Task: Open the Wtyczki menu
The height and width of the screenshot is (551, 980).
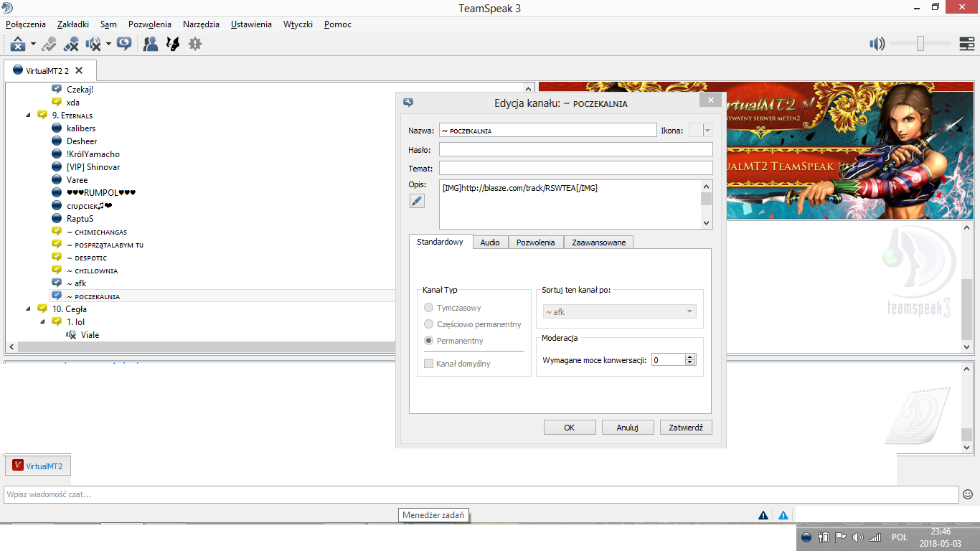Action: tap(298, 24)
